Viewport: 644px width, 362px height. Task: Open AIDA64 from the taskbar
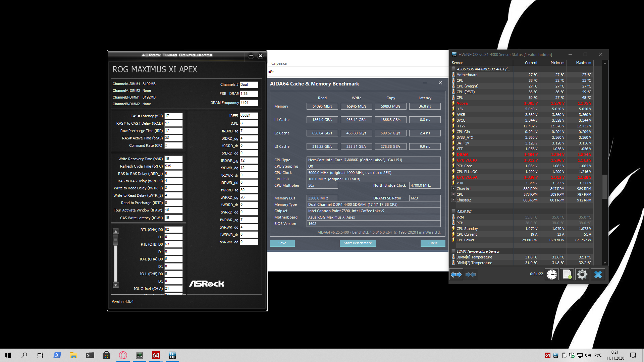(x=156, y=355)
